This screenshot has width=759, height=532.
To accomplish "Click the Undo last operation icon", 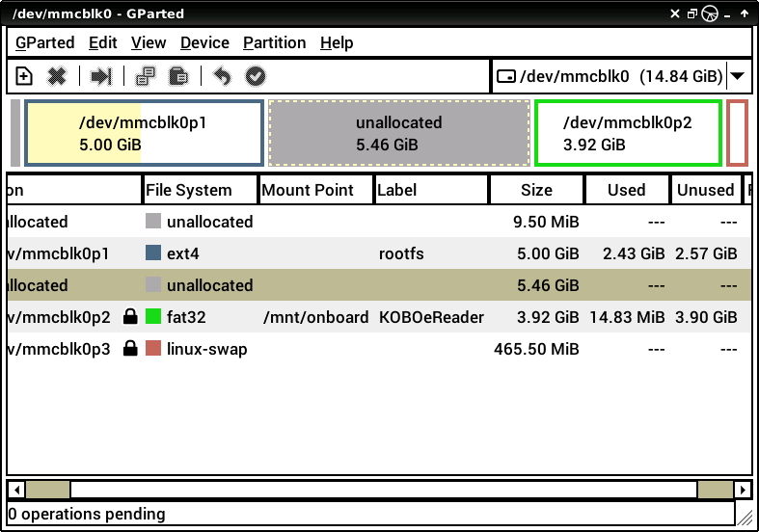I will coord(222,76).
